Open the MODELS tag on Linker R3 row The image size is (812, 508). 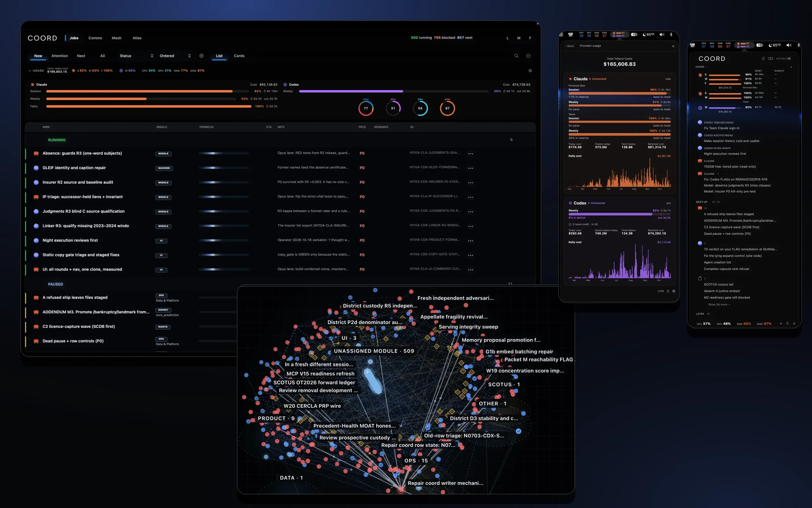tap(163, 226)
